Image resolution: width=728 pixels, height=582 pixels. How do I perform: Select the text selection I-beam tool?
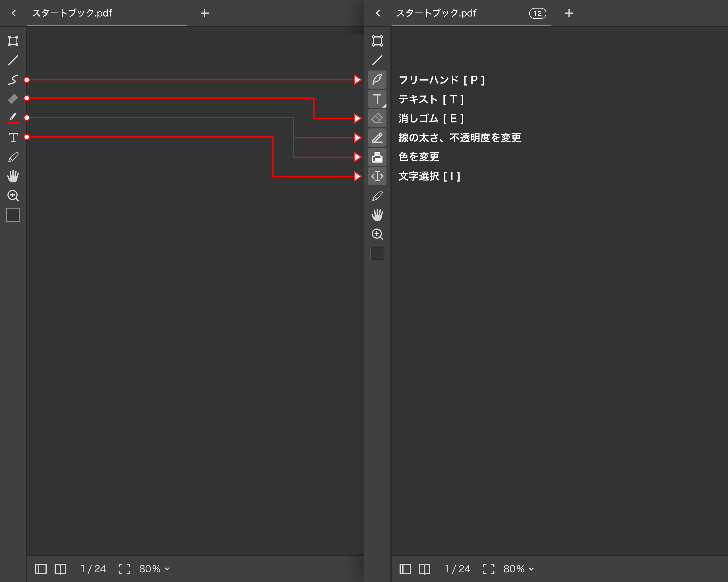(377, 176)
